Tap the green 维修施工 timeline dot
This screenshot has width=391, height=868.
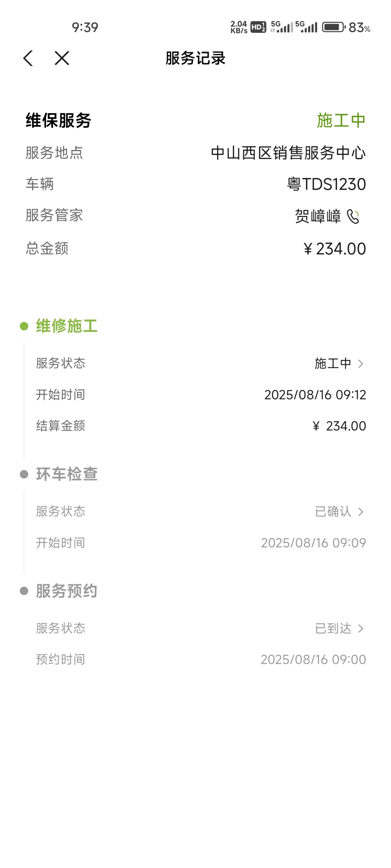(x=24, y=326)
